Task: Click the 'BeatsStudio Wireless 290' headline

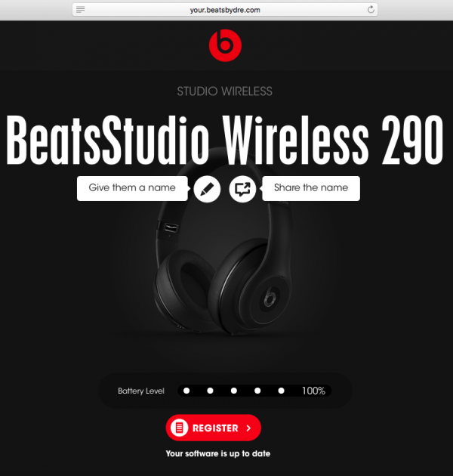Action: (225, 141)
